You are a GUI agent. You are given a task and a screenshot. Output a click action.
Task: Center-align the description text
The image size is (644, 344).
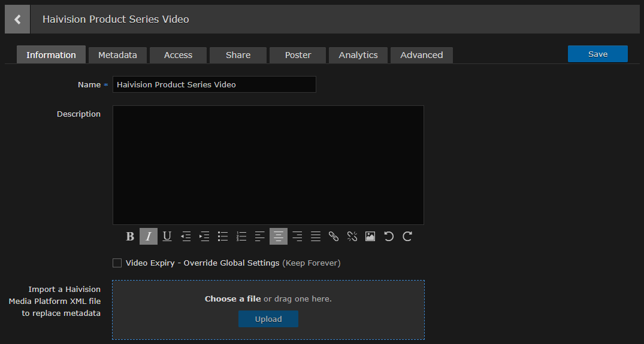pos(278,236)
